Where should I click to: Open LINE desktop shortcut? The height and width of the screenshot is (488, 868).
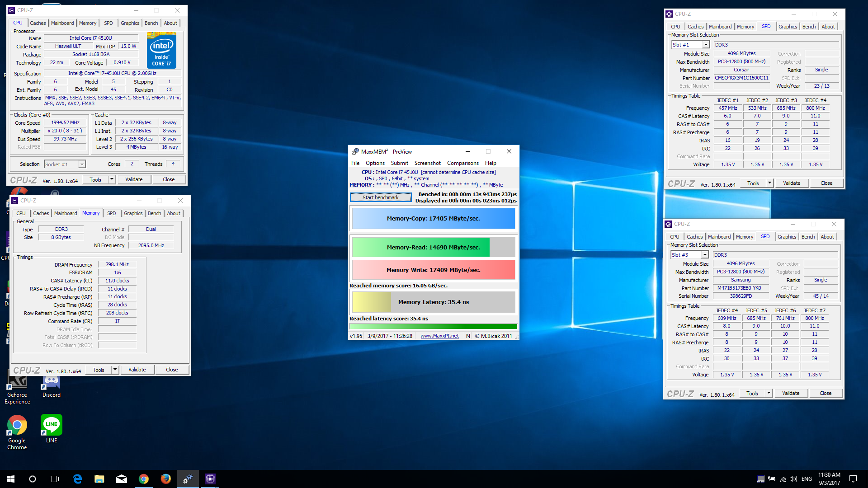pos(52,429)
